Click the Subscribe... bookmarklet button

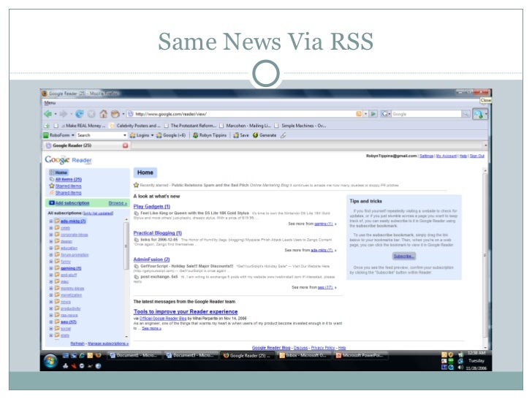[x=403, y=256]
